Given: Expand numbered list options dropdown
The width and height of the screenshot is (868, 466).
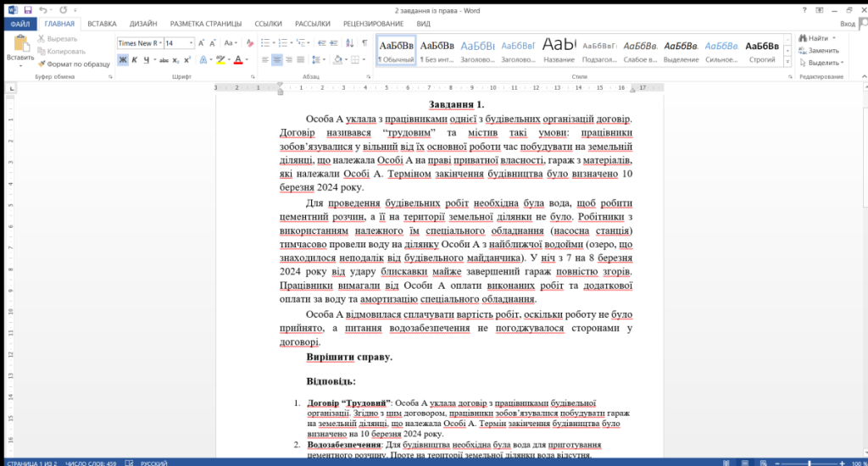Looking at the screenshot, I should (x=292, y=43).
